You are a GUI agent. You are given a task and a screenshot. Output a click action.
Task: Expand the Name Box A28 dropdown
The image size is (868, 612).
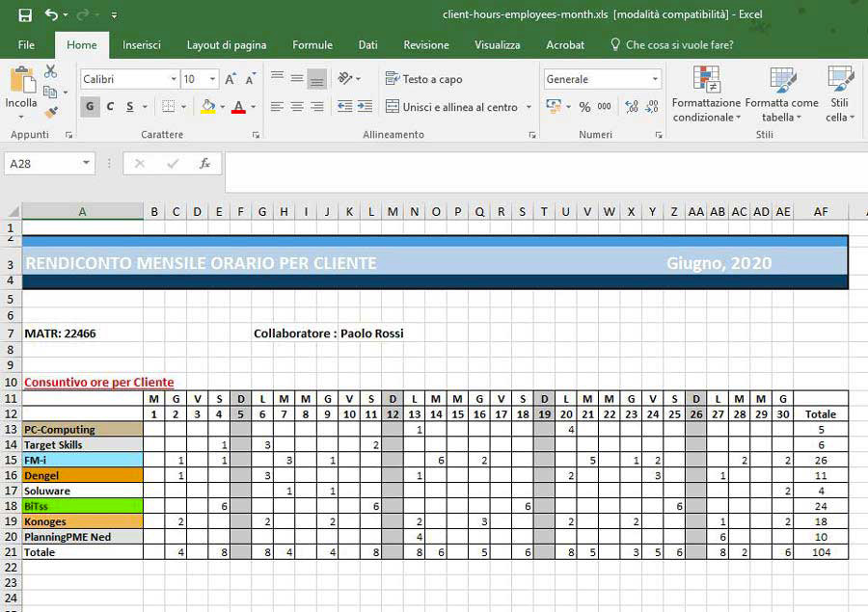pos(86,163)
